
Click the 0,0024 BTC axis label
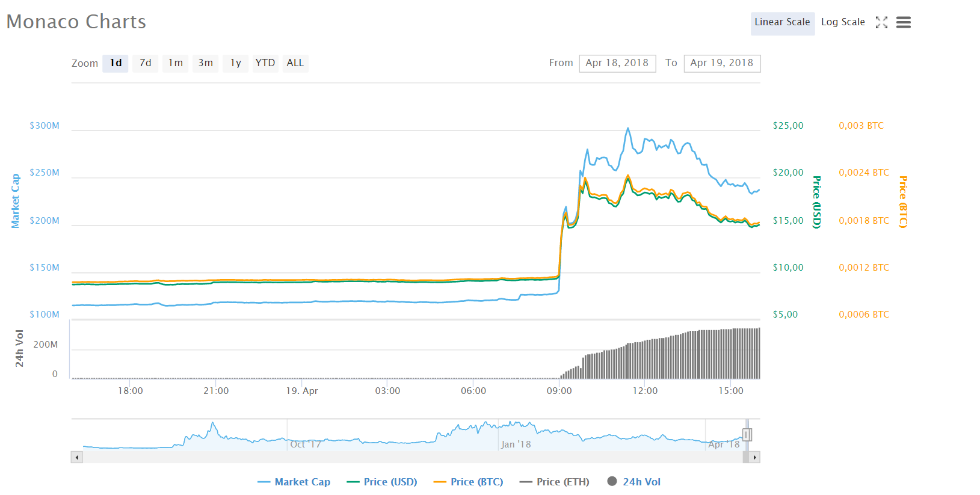click(x=864, y=173)
